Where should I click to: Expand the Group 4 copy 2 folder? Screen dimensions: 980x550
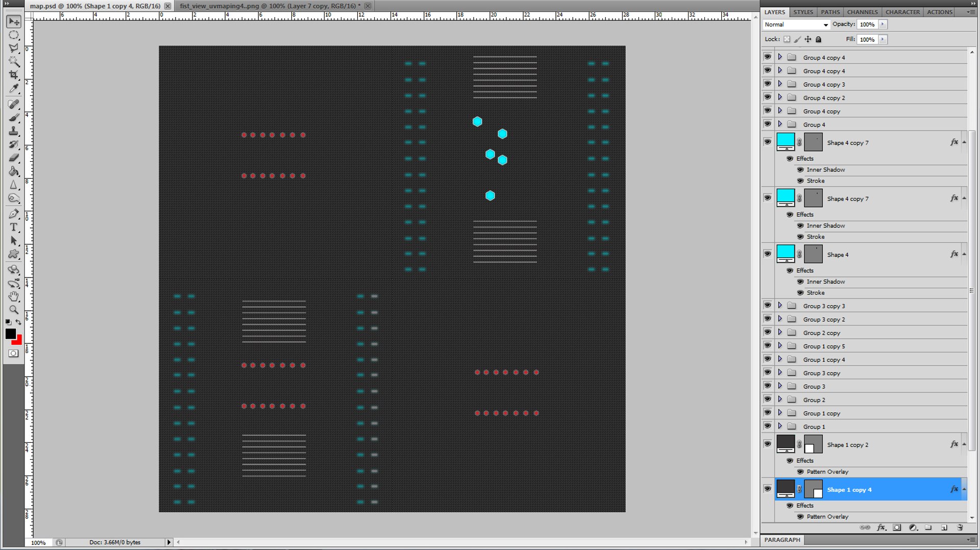point(780,97)
